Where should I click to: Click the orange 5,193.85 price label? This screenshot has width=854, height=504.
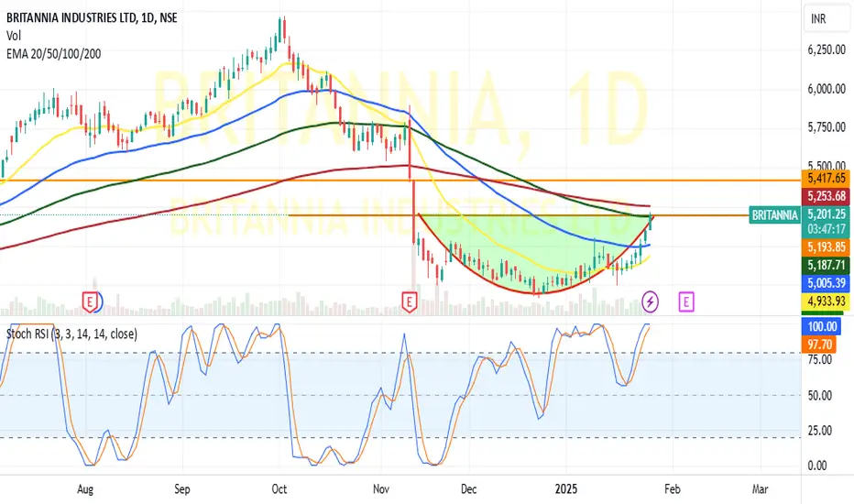[827, 247]
